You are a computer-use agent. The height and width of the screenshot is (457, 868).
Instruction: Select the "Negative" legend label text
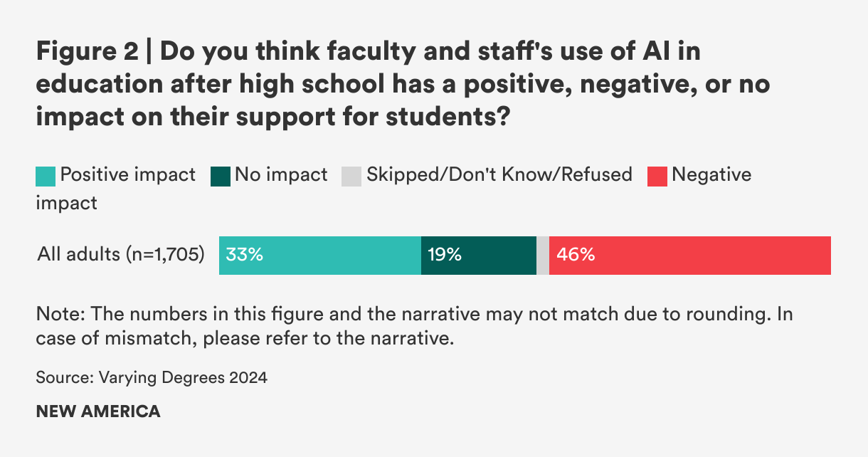point(711,174)
